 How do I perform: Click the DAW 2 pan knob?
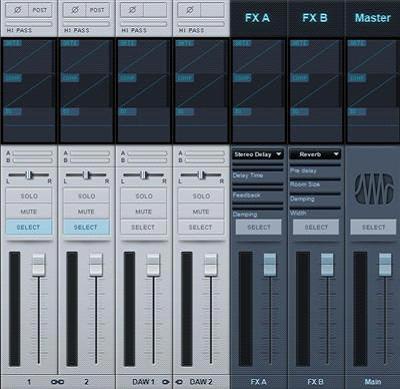201,174
